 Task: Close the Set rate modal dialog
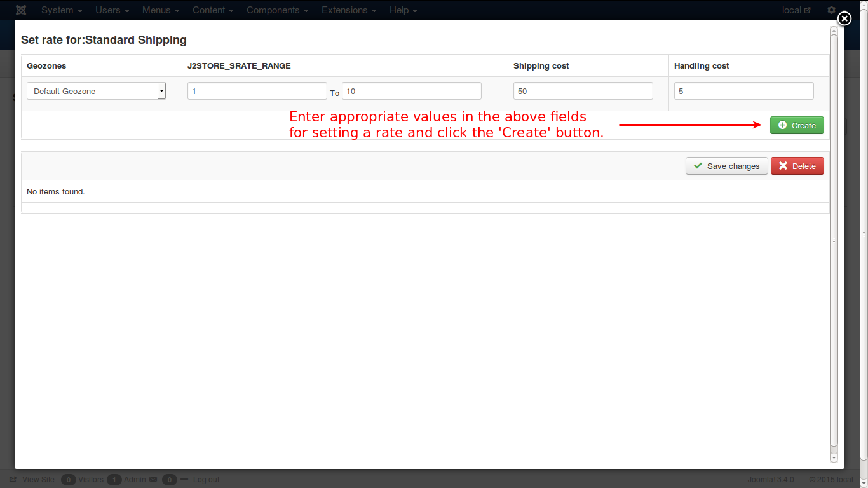[x=844, y=19]
